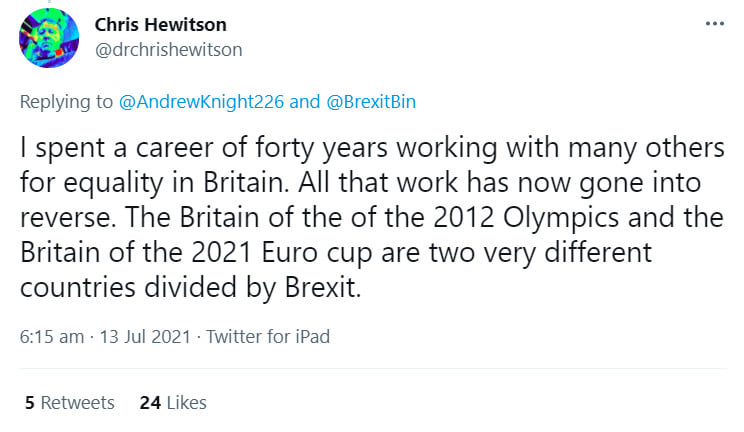This screenshot has width=744, height=432.
Task: View the Retweets list
Action: point(69,403)
